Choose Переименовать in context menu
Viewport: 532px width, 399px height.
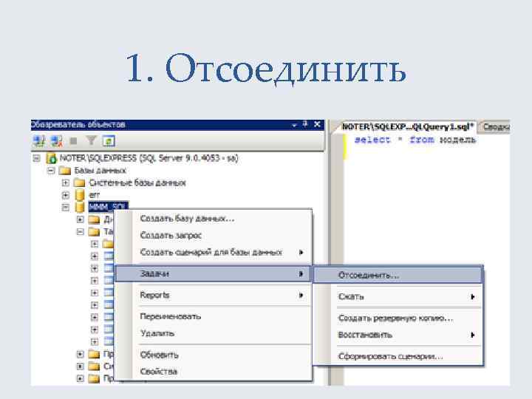pyautogui.click(x=213, y=316)
